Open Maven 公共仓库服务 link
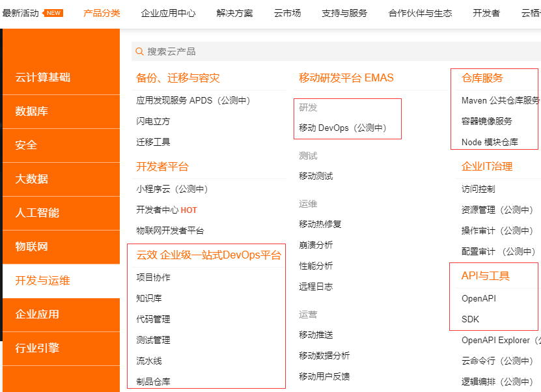This screenshot has width=541, height=392. pyautogui.click(x=501, y=100)
